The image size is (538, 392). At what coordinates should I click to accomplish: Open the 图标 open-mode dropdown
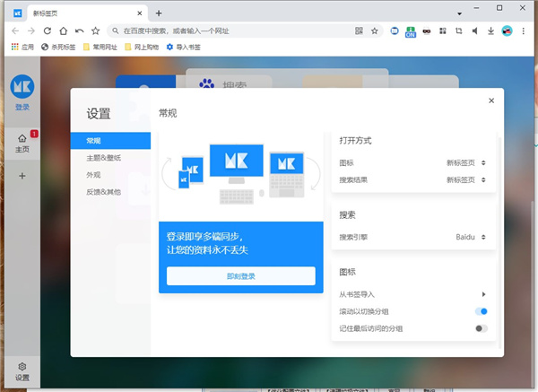[466, 163]
